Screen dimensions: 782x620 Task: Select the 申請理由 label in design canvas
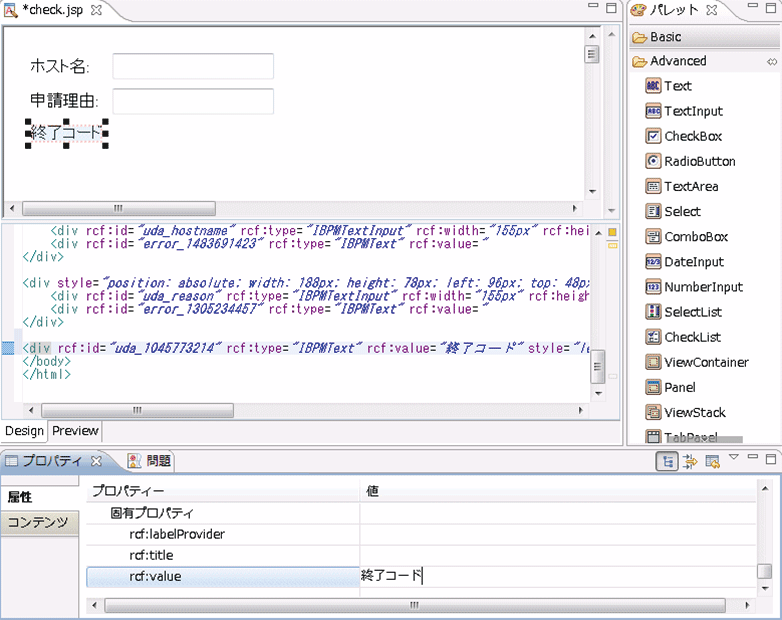pos(64,101)
